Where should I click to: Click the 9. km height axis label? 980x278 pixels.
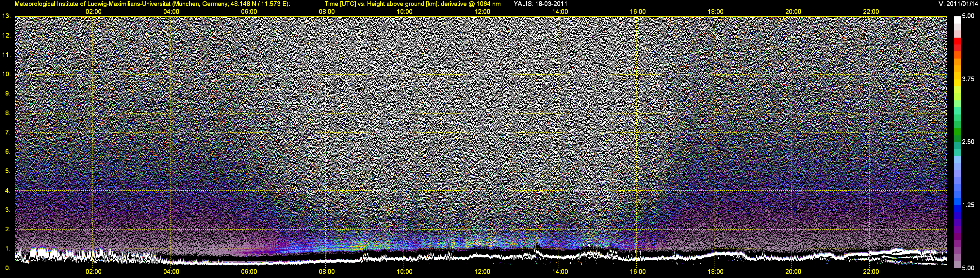pyautogui.click(x=8, y=94)
